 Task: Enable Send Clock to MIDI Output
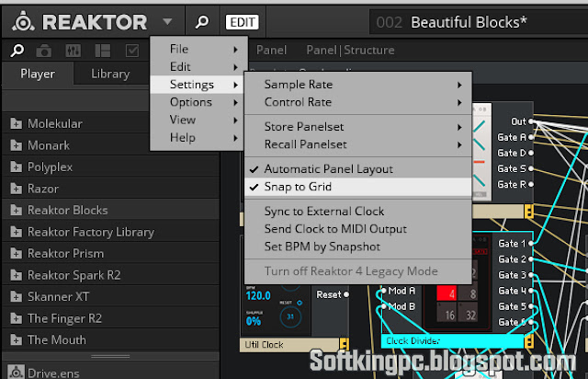point(358,229)
